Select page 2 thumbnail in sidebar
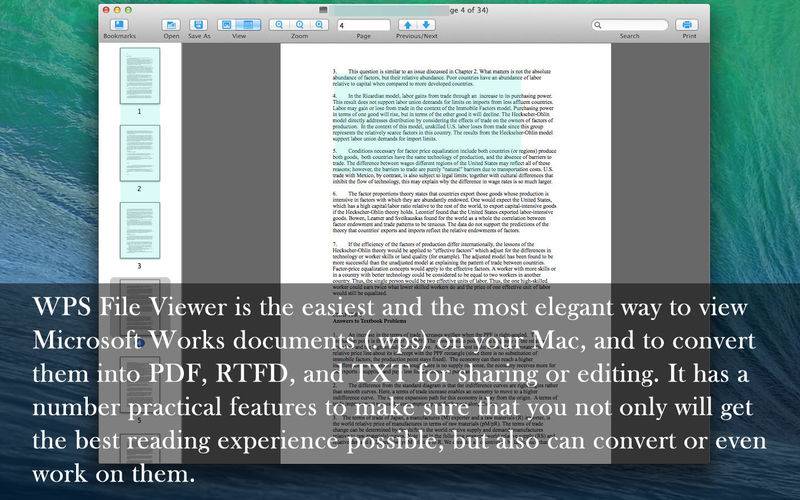The image size is (800, 500). pyautogui.click(x=140, y=153)
